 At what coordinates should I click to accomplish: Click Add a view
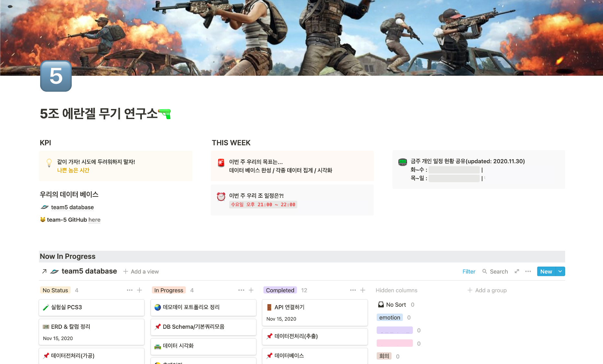click(141, 271)
